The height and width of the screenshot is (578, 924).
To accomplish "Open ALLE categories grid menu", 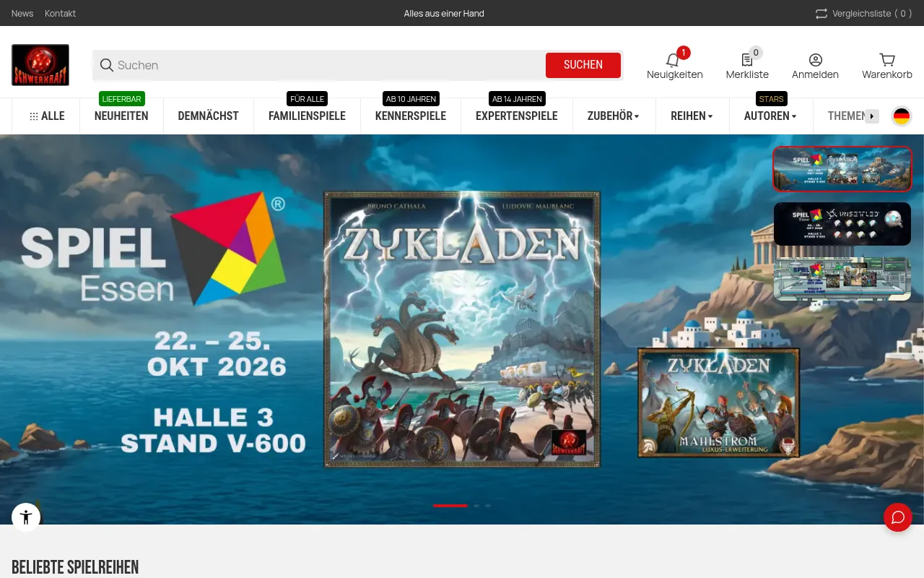I will click(47, 116).
